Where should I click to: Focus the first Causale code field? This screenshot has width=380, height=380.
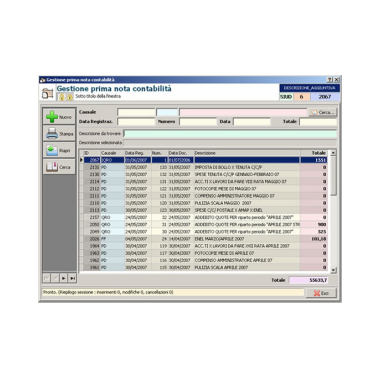click(136, 112)
